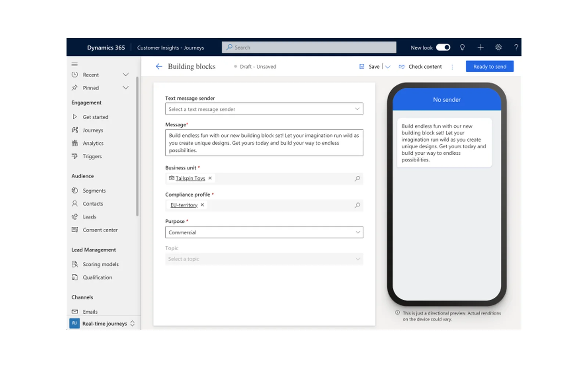Toggle the New look switch
588x368 pixels.
(443, 47)
